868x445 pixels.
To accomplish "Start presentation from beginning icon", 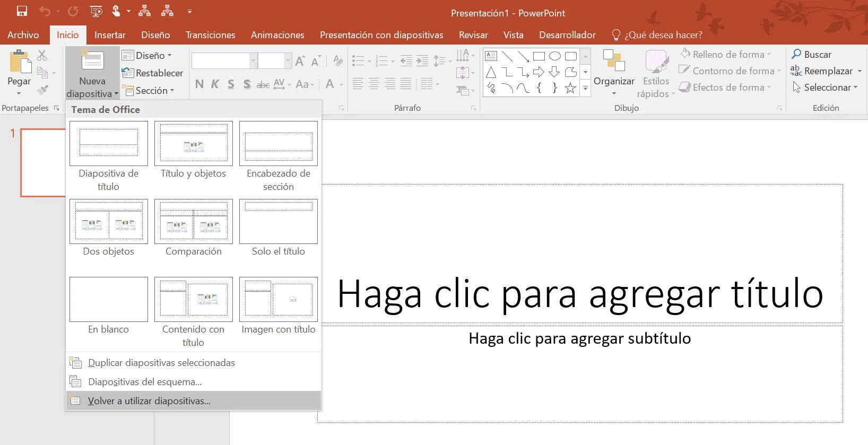I will click(96, 11).
